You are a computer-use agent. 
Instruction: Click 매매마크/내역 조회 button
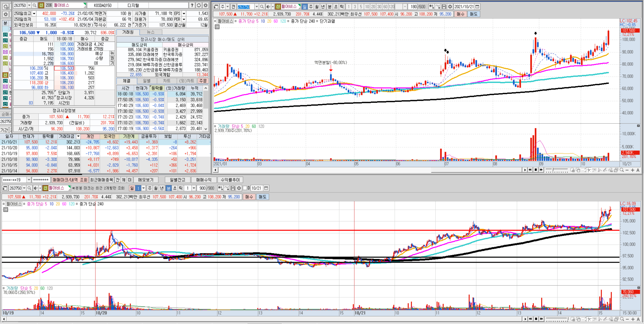point(70,180)
